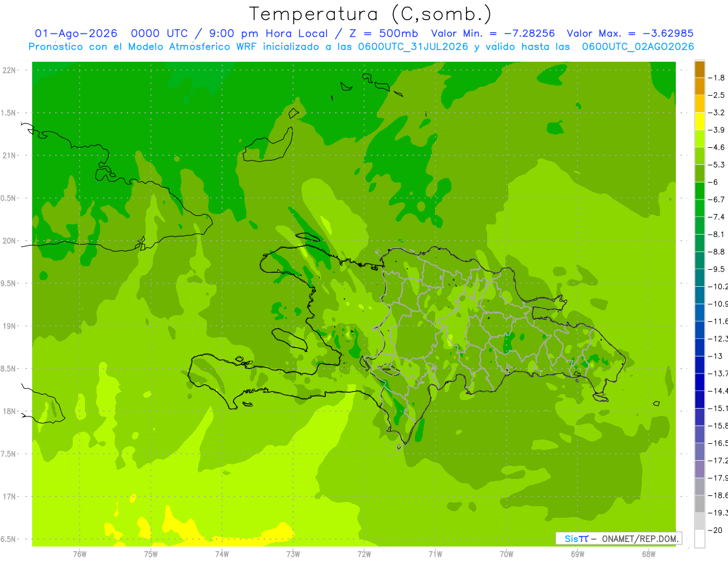Click the '19N' latitude label

tap(10, 326)
